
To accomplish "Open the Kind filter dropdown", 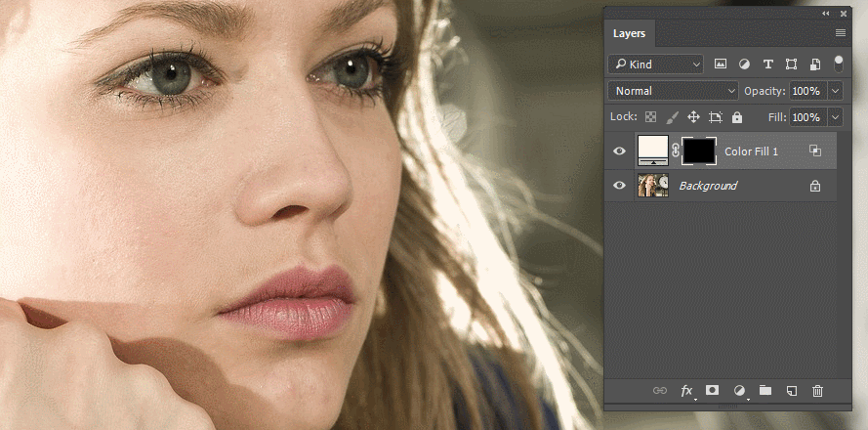I will (x=655, y=64).
